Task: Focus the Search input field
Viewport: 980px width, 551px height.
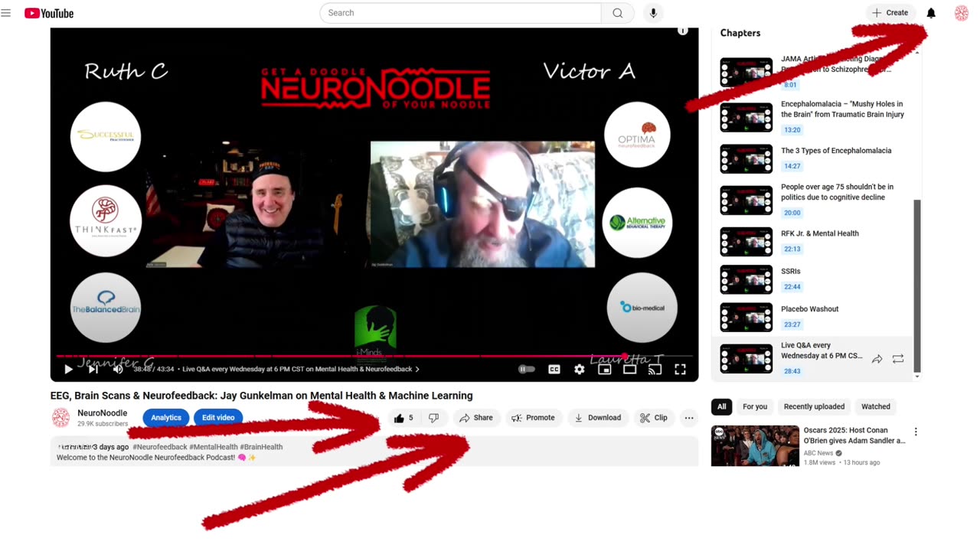Action: point(461,13)
